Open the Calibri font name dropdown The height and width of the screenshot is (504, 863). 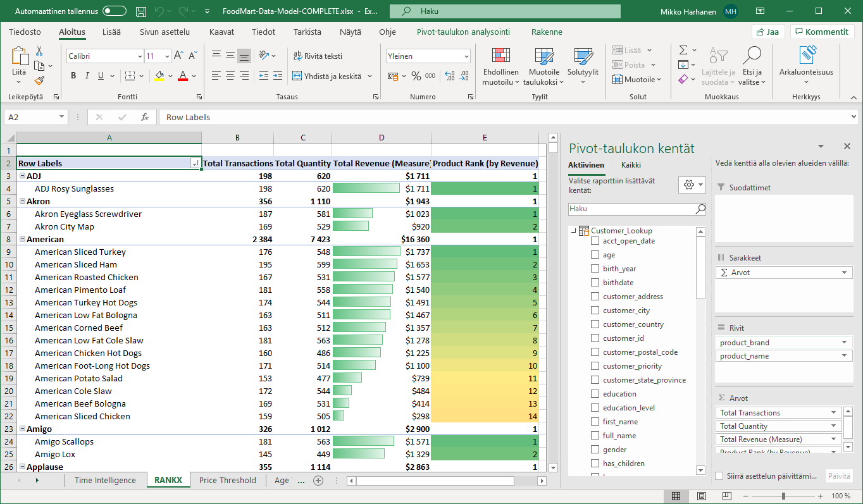tap(140, 56)
